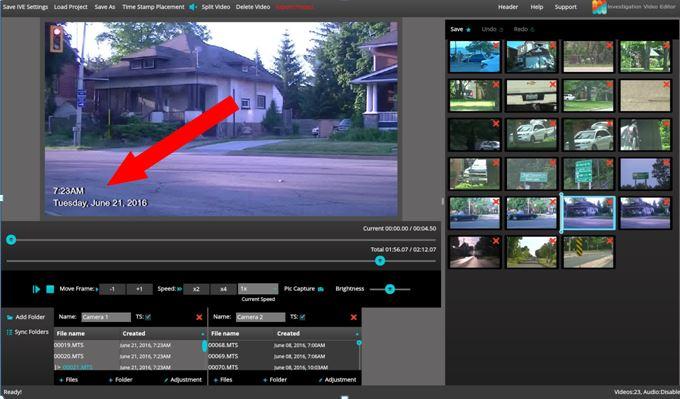
Task: Click Load Project in the top bar
Action: point(71,7)
